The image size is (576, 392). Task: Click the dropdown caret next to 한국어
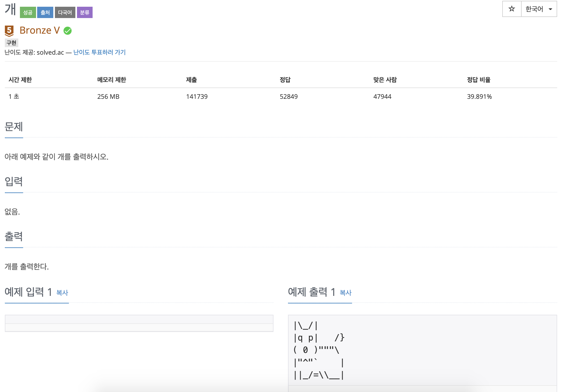coord(550,9)
